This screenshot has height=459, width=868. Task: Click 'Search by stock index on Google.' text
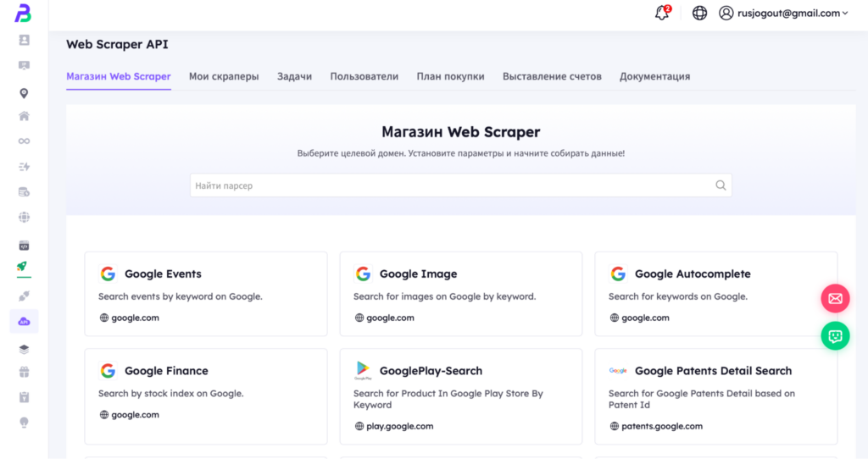tap(171, 393)
